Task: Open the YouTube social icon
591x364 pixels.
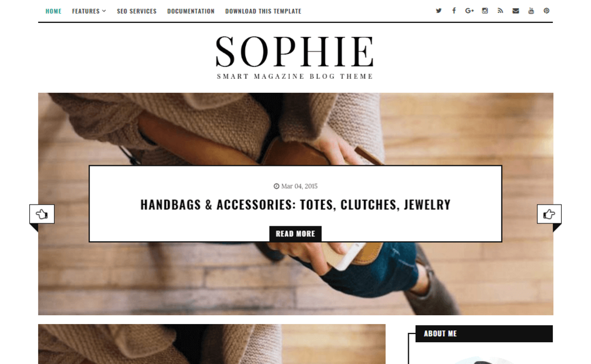Action: pos(531,11)
